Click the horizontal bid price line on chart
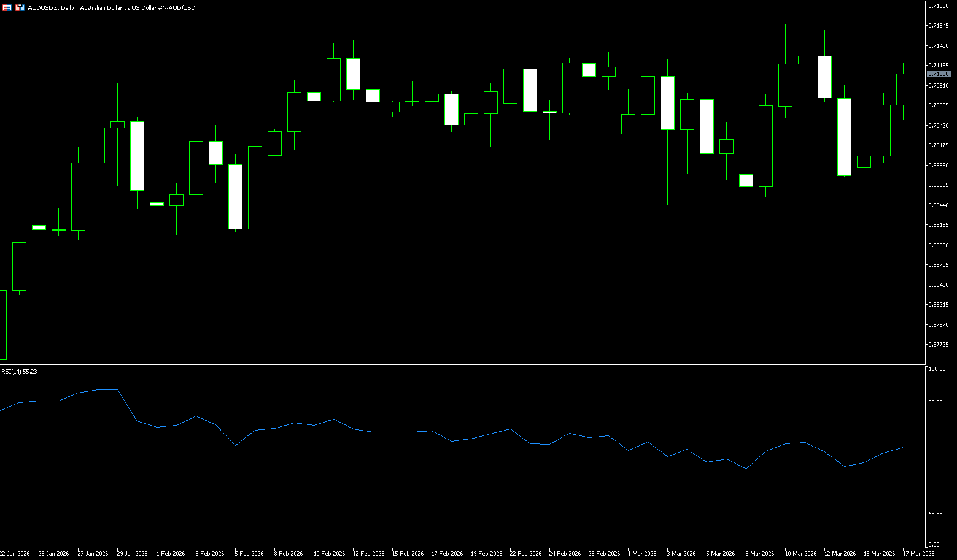 430,74
